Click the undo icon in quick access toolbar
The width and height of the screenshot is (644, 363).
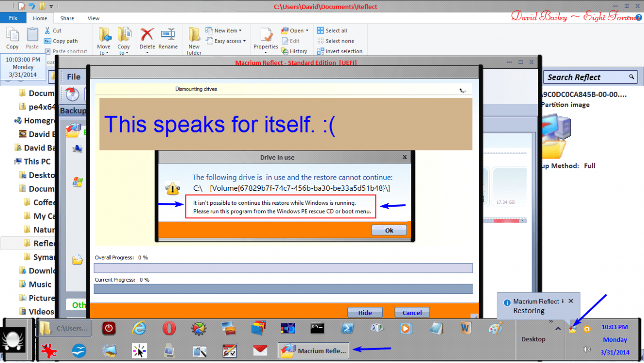[x=31, y=6]
